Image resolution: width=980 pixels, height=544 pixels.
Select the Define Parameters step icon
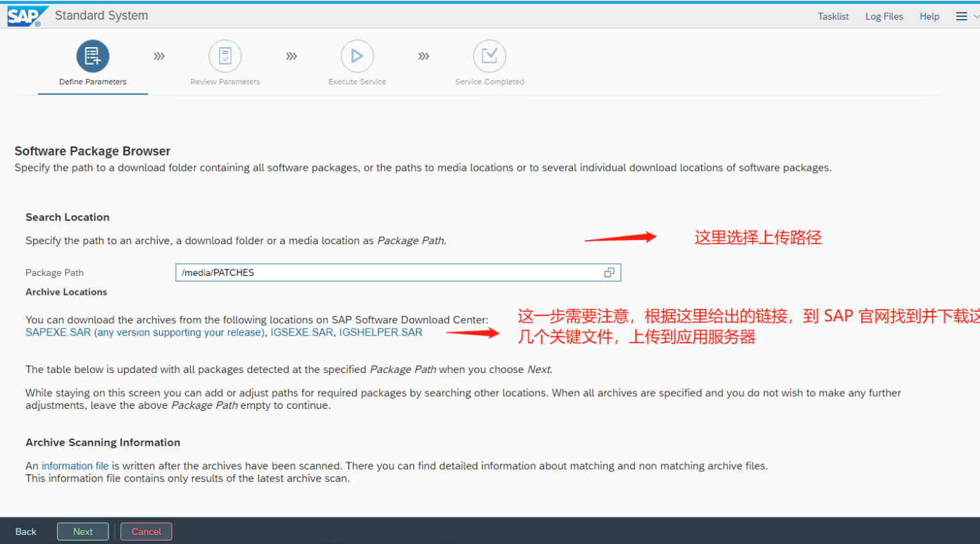(x=93, y=56)
